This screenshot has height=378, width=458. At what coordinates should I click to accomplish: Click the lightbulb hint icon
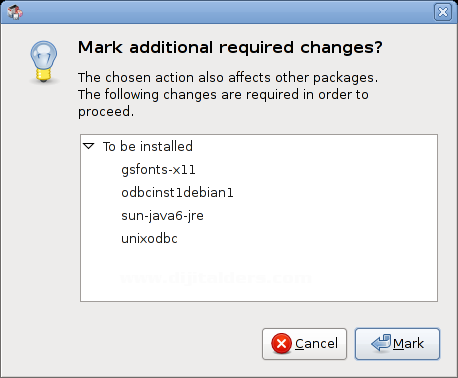tap(44, 62)
